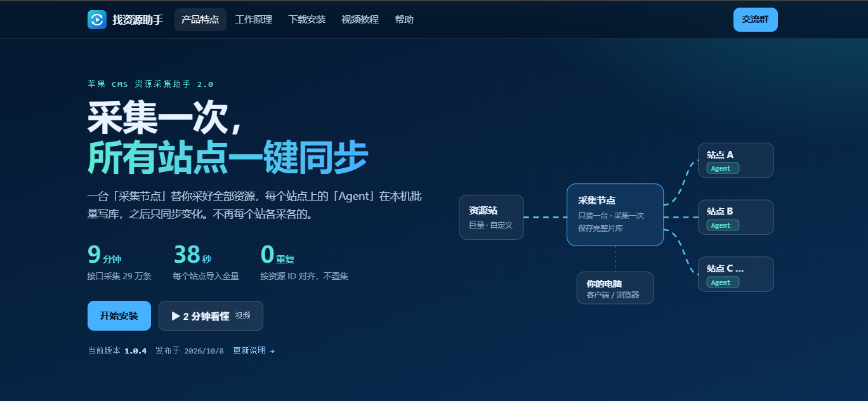Click the 0 重复 statistic
The width and height of the screenshot is (868, 403).
point(278,254)
